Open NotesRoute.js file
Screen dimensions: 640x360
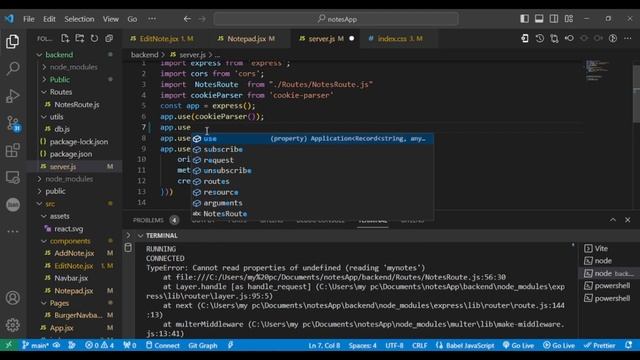coord(77,104)
